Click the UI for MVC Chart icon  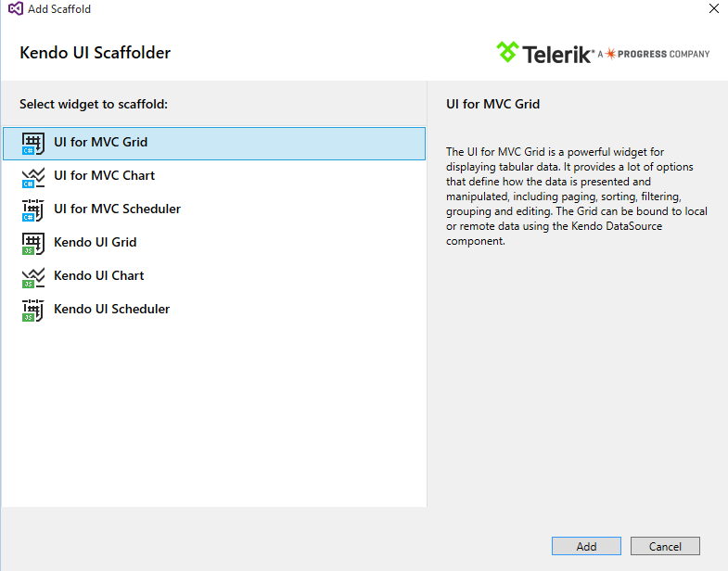click(33, 176)
